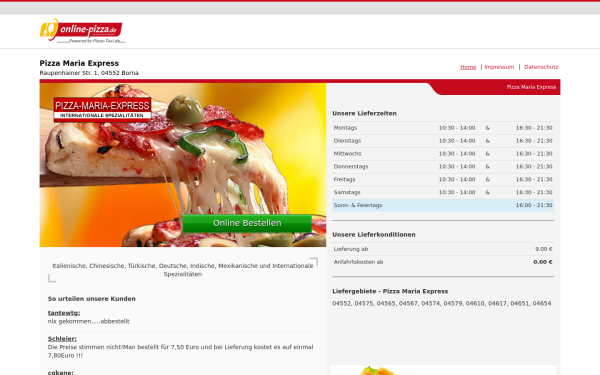Screen dimensions: 600x375
Task: Click the So urteilen unsere Kunden heading
Action: pos(91,299)
